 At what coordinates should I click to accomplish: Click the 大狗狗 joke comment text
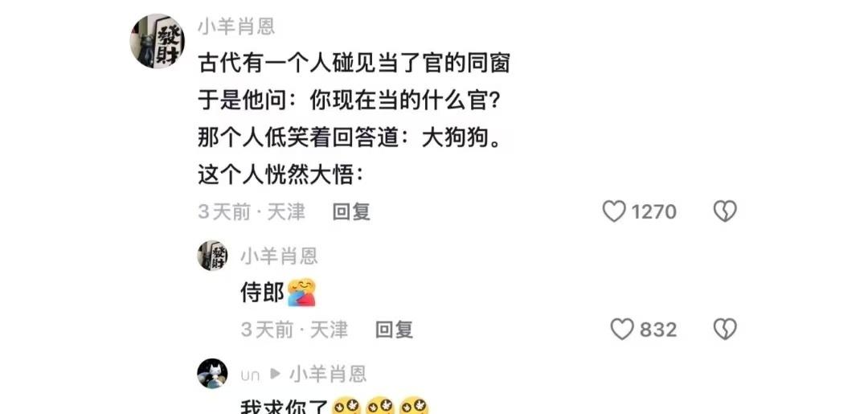pos(354,120)
